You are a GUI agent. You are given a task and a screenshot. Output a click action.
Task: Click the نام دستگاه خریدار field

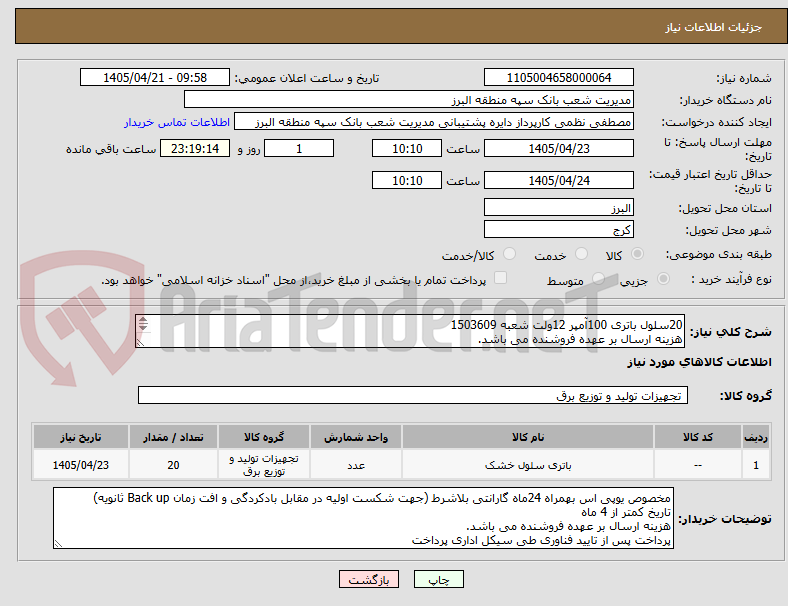pos(409,99)
